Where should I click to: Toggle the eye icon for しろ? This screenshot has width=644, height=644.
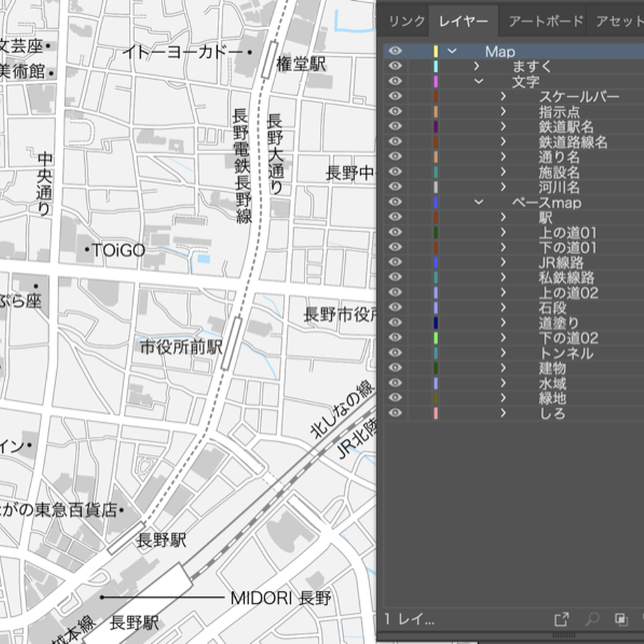coord(395,413)
